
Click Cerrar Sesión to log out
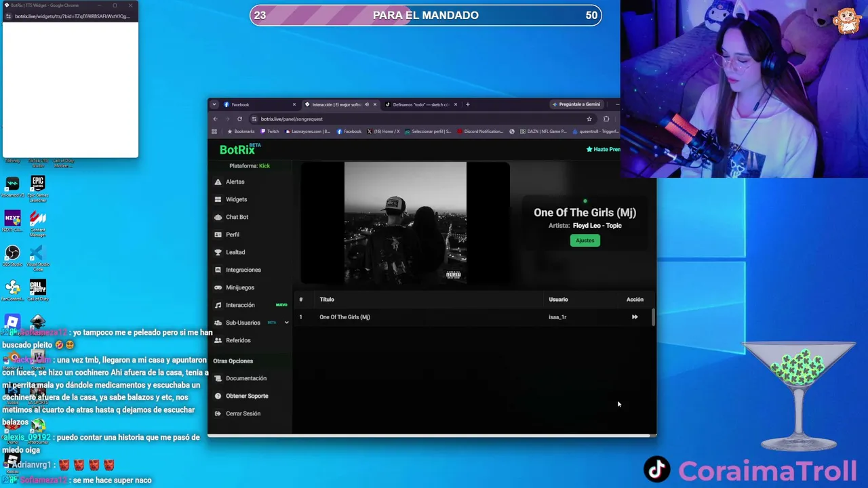coord(243,413)
